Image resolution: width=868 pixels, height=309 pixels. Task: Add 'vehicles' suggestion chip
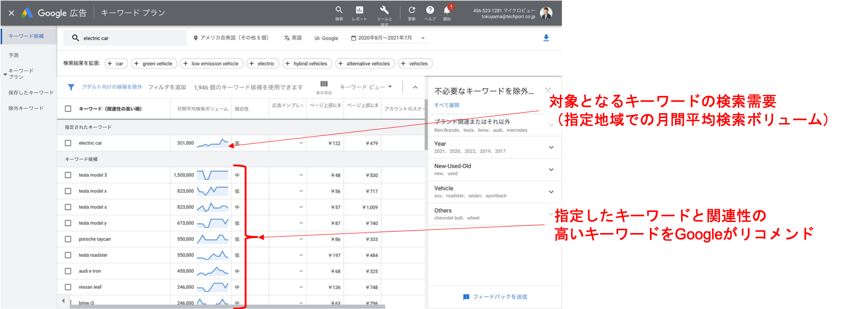415,64
